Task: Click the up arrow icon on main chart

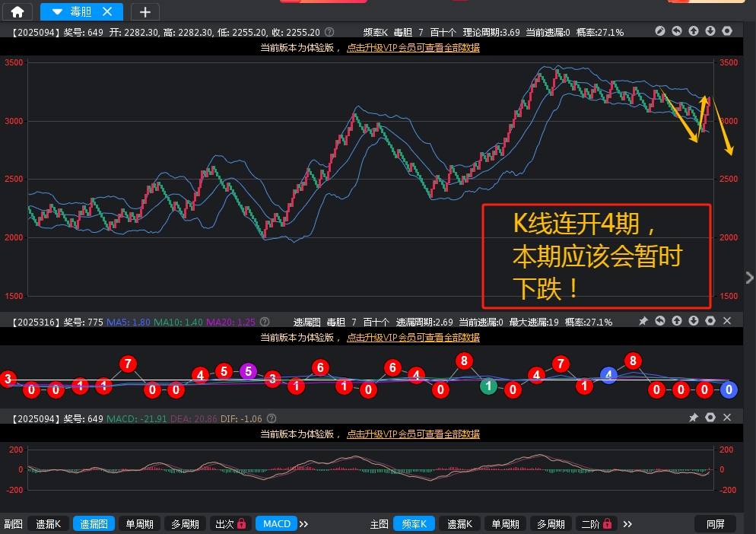Action: click(x=693, y=31)
